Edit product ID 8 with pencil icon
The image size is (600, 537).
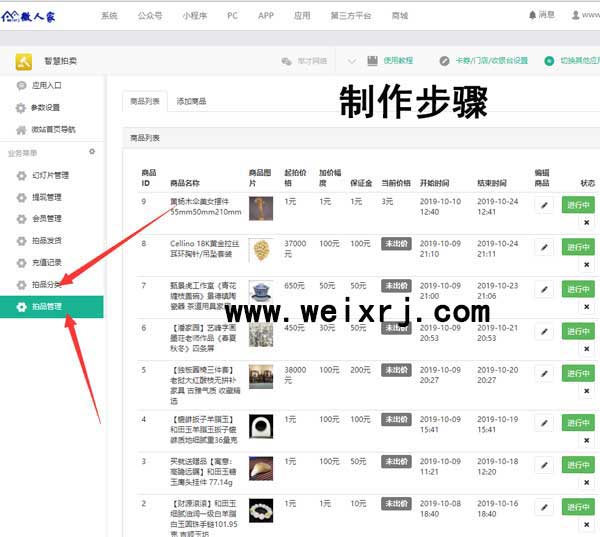click(544, 248)
